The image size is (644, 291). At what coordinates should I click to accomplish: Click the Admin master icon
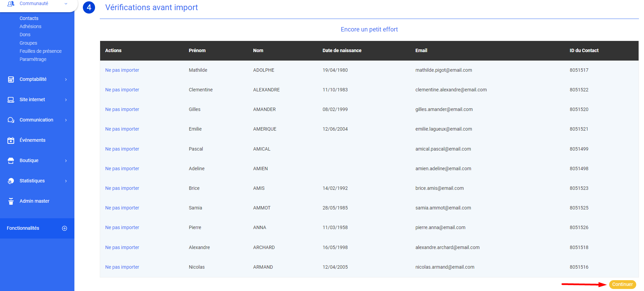[x=11, y=201]
